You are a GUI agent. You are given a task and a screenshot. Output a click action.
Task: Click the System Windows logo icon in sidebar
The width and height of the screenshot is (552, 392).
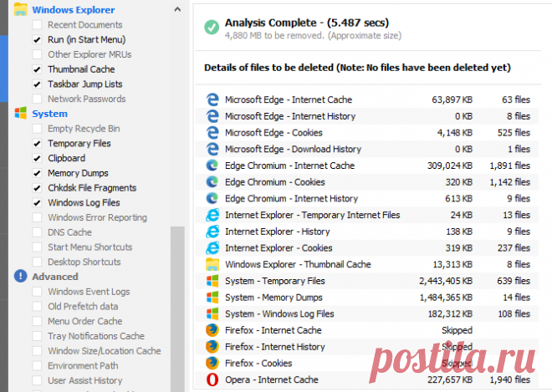tap(20, 114)
